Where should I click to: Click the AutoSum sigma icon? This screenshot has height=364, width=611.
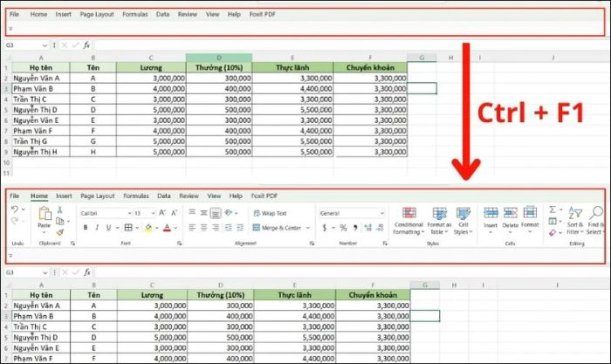point(553,209)
